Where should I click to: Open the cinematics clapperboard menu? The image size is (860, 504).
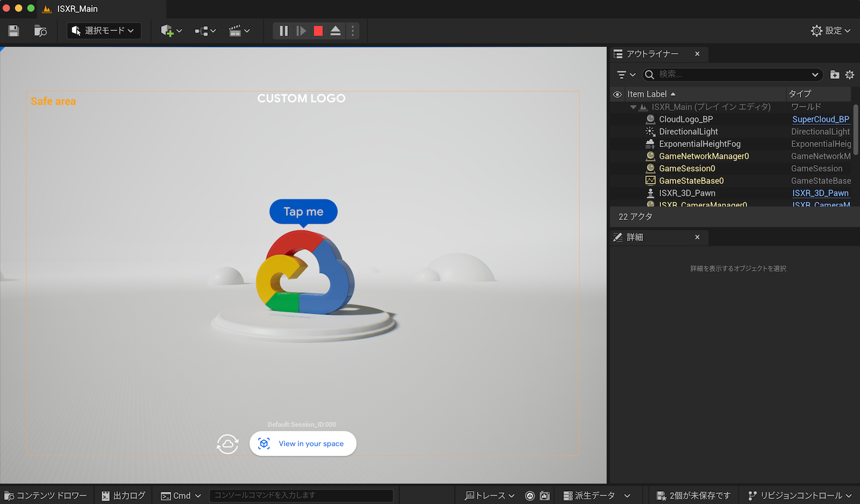click(x=239, y=31)
